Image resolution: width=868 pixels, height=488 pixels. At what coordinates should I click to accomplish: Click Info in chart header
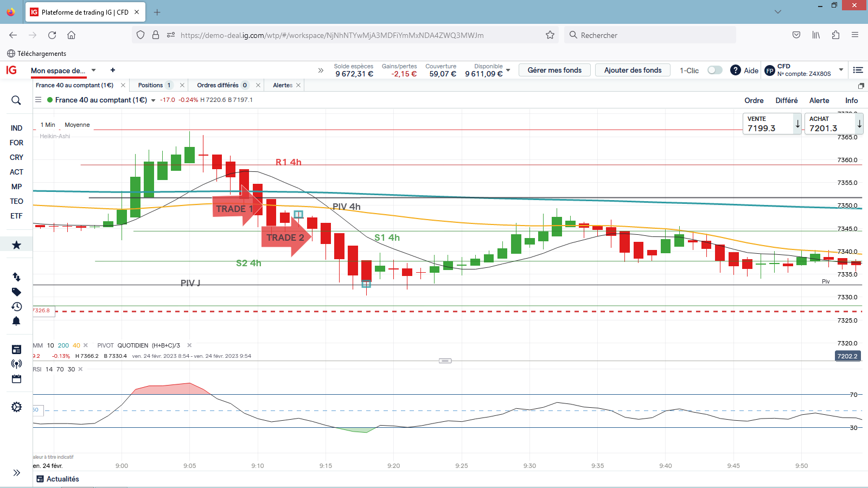click(x=851, y=100)
